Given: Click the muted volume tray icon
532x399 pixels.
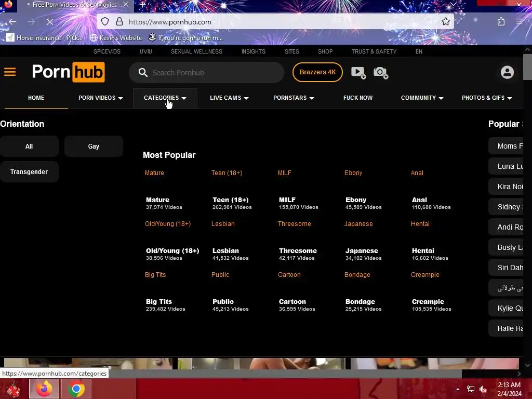Looking at the screenshot, I should [x=483, y=389].
